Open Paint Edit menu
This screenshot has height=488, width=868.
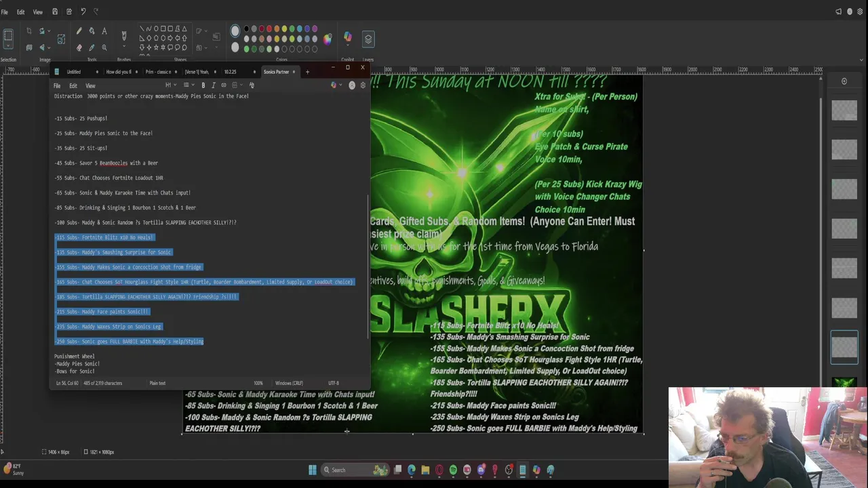[x=21, y=12]
